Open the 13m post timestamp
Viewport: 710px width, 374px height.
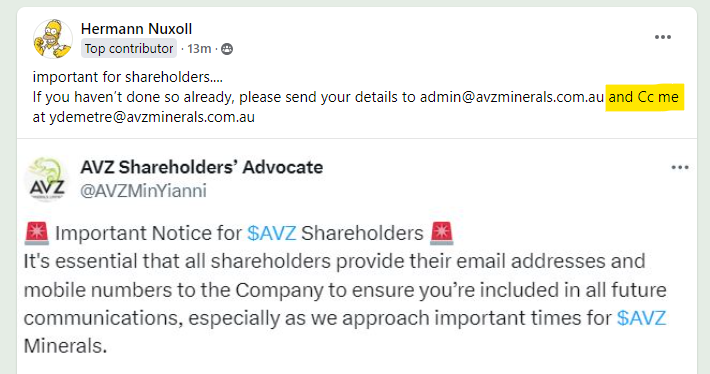point(199,48)
